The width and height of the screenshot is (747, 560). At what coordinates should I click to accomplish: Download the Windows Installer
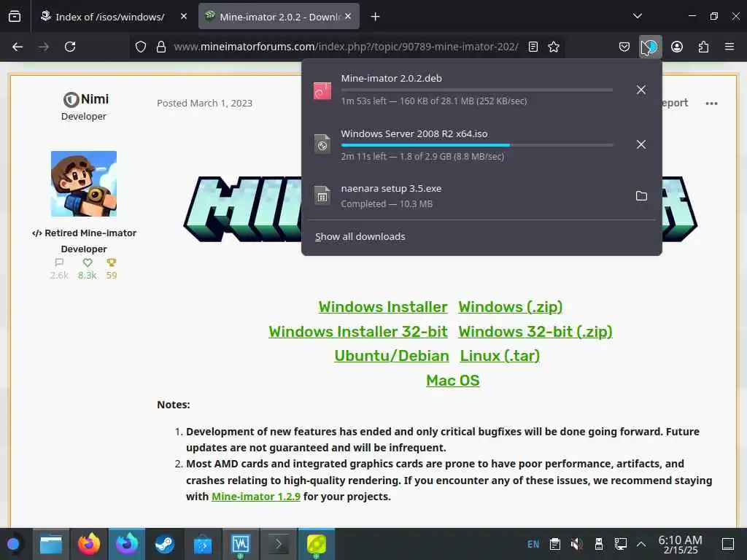(383, 307)
